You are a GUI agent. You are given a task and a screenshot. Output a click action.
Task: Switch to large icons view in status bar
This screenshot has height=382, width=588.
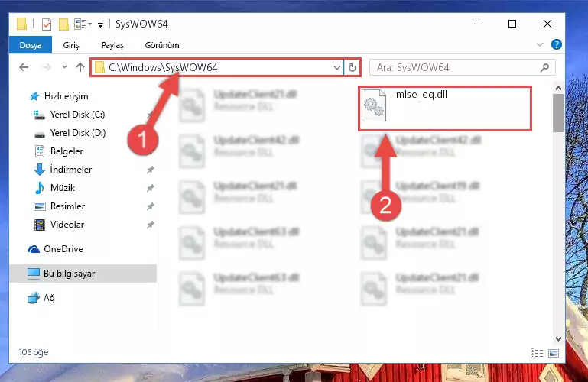click(x=554, y=353)
